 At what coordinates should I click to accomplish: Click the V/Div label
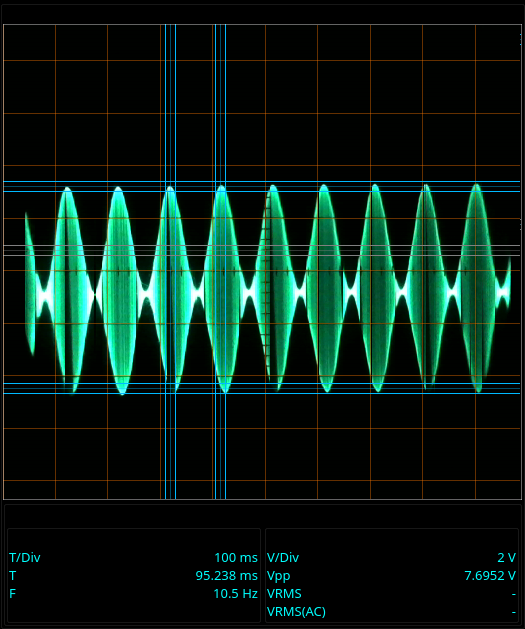coord(283,558)
